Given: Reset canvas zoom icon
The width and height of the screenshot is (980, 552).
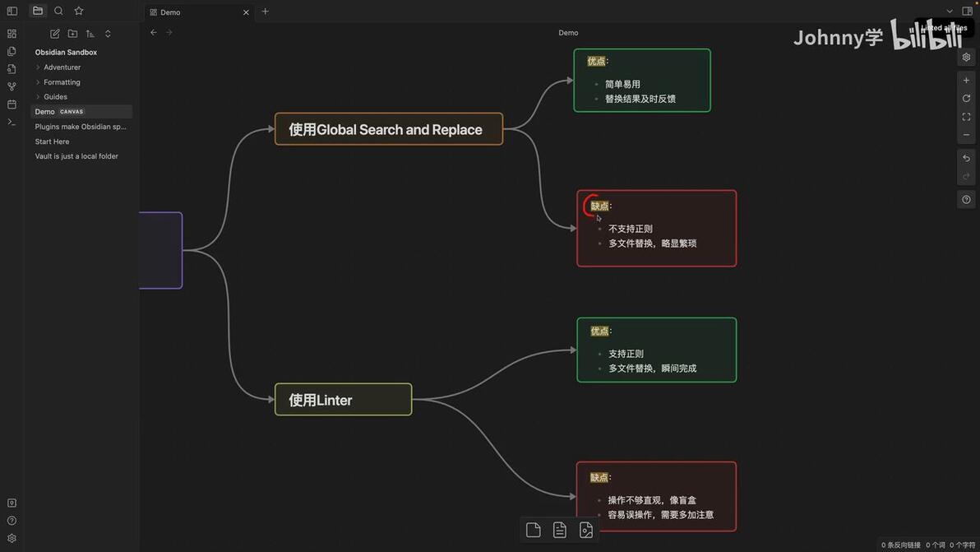Looking at the screenshot, I should [966, 98].
